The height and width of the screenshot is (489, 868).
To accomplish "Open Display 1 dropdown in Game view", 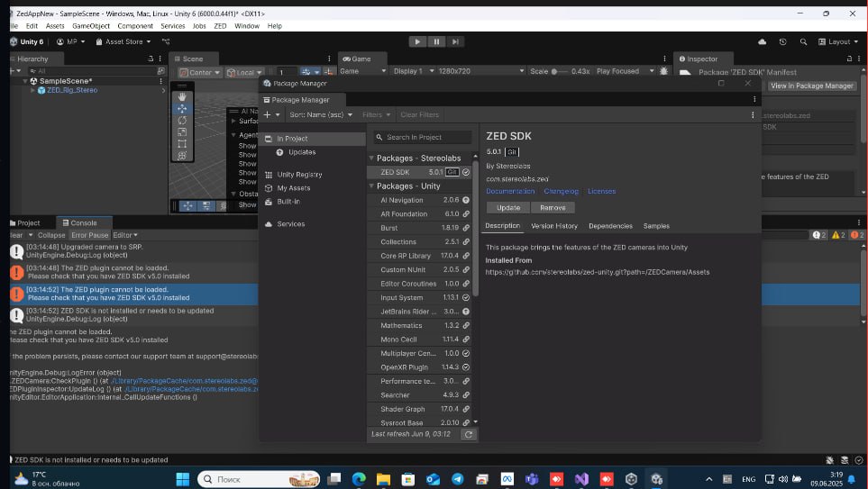I will coord(414,71).
